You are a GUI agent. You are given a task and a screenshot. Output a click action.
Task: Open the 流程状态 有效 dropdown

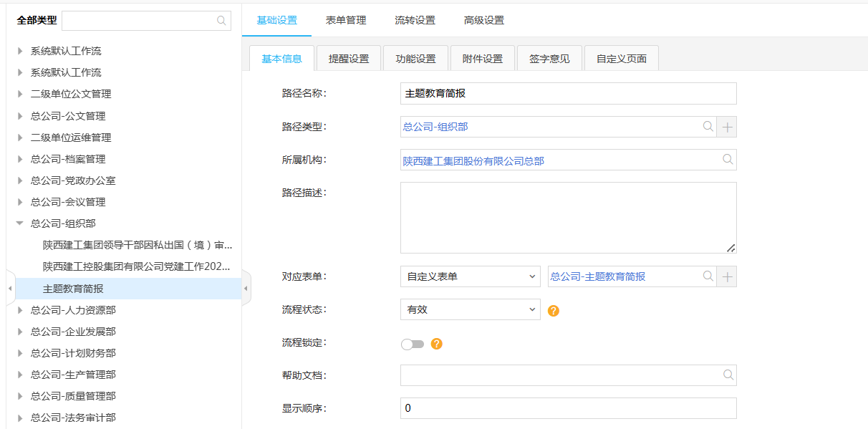click(x=470, y=309)
